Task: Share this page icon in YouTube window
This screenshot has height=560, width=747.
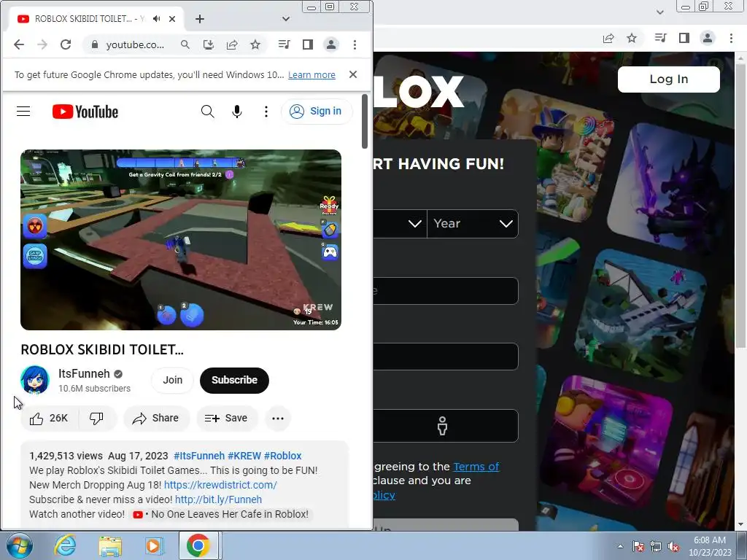Action: click(x=232, y=44)
